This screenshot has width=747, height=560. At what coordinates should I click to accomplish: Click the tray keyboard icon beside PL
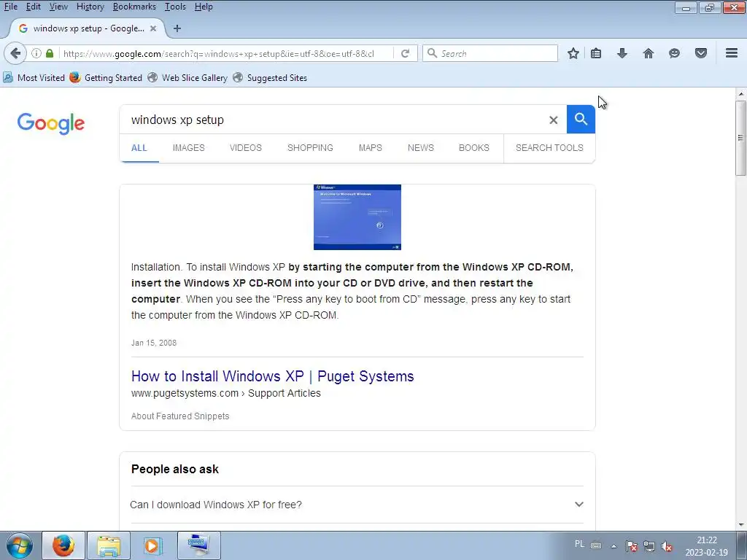595,545
